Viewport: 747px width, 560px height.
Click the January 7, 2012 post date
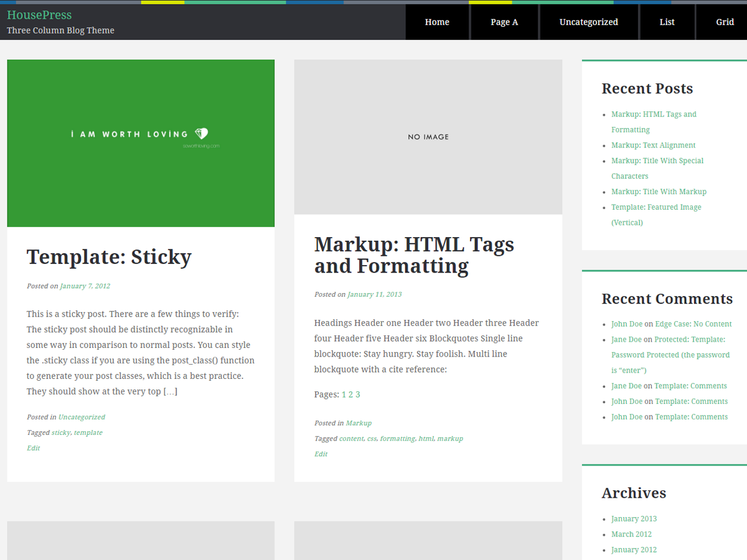coord(85,286)
